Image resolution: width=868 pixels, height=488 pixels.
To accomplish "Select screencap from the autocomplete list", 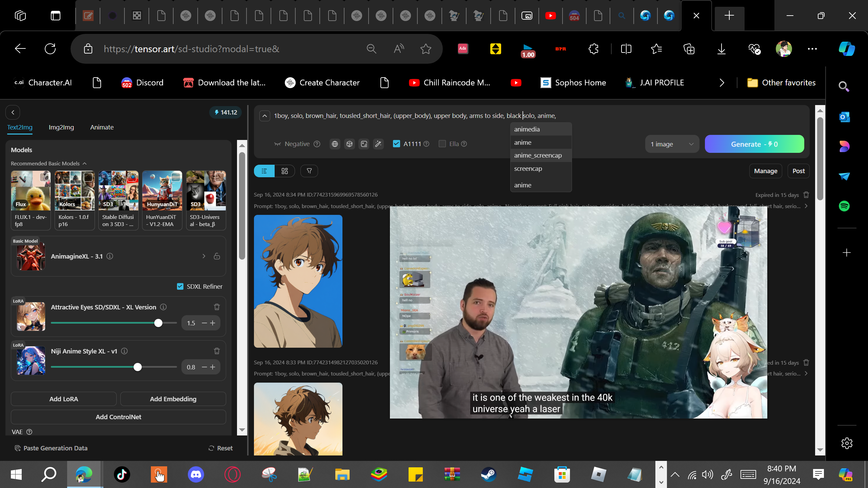I will pos(541,169).
